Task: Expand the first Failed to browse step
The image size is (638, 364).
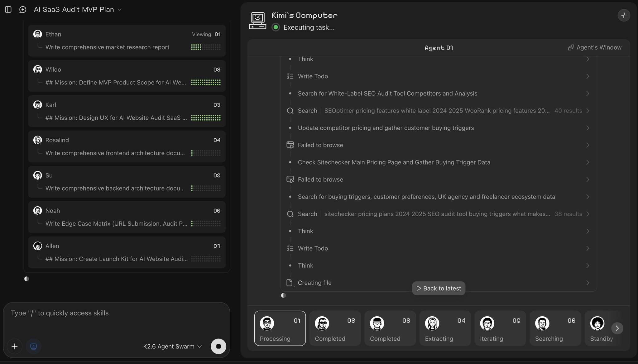Action: click(x=439, y=145)
